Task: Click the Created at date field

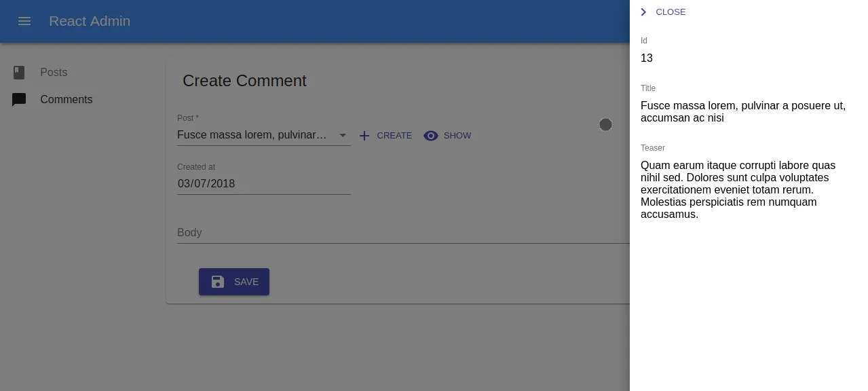Action: [263, 184]
